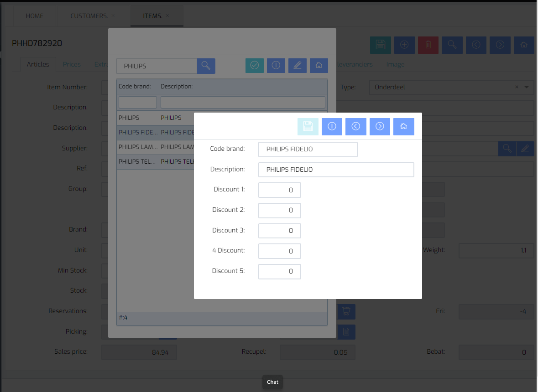The height and width of the screenshot is (392, 538).
Task: Click home icon in brand list dialog
Action: click(x=319, y=66)
